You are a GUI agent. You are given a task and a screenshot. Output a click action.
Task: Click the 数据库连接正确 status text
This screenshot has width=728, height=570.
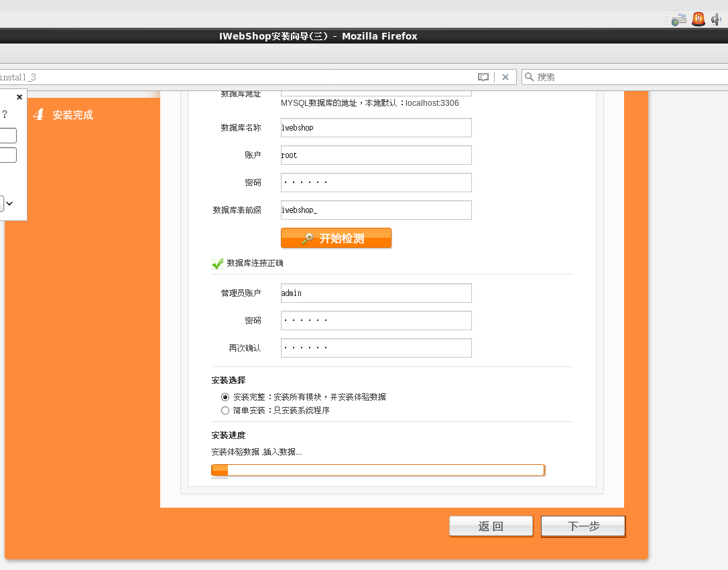[x=255, y=263]
